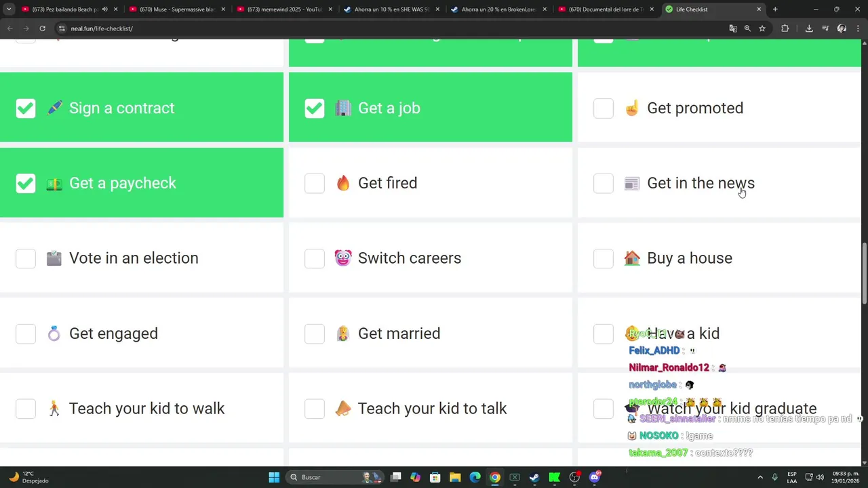Open a new browser tab

(775, 9)
